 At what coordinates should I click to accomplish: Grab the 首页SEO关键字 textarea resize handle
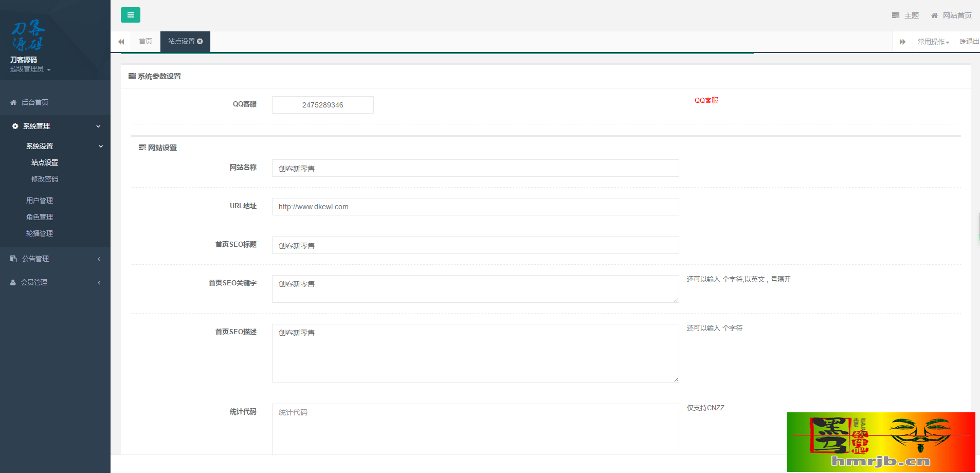(x=676, y=300)
